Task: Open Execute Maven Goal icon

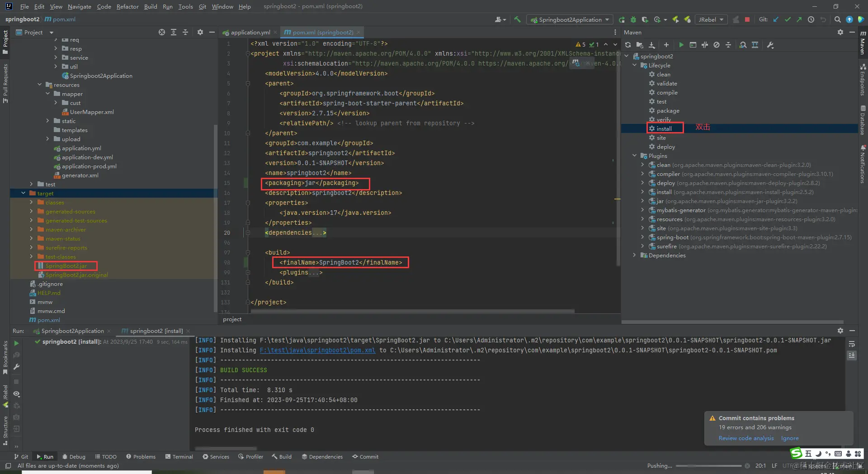Action: pos(693,45)
